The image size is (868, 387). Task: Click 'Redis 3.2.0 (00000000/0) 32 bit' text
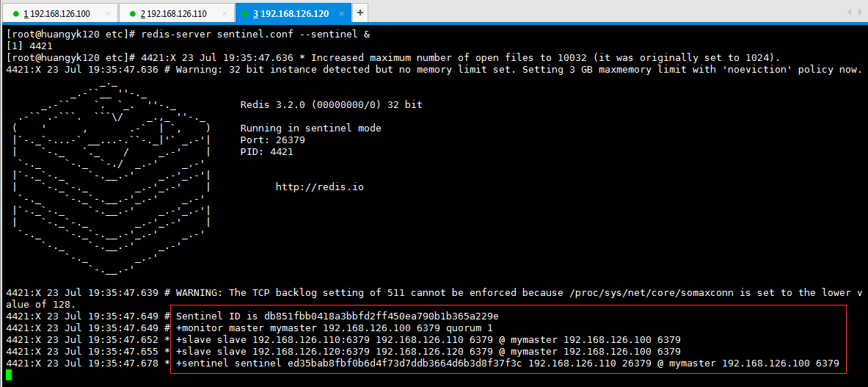click(331, 104)
